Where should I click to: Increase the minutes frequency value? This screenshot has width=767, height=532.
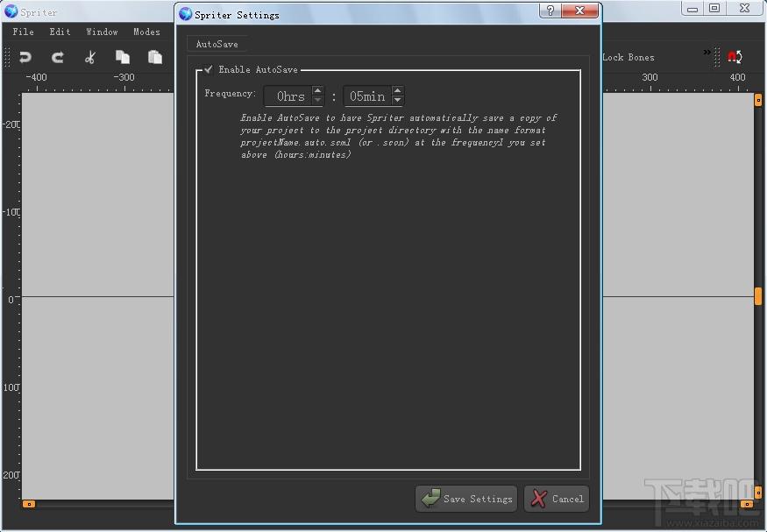click(398, 90)
